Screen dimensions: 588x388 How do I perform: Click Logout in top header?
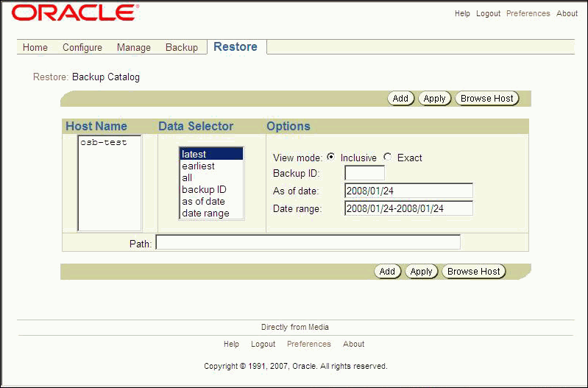pos(488,13)
